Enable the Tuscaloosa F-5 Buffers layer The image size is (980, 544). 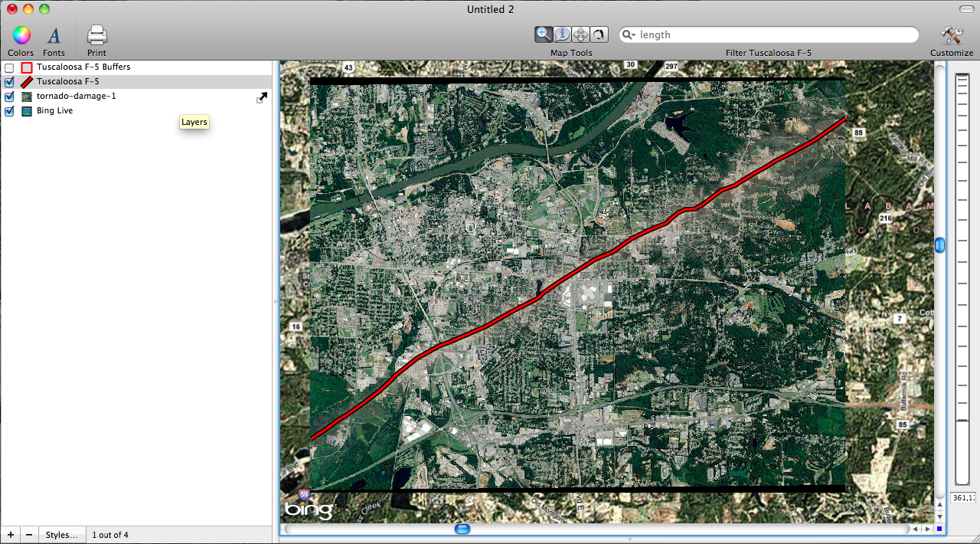click(x=8, y=67)
